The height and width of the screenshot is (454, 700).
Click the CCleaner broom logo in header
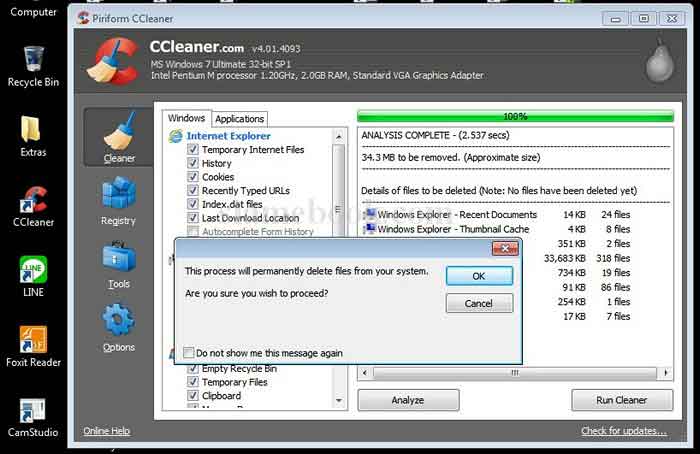click(114, 62)
